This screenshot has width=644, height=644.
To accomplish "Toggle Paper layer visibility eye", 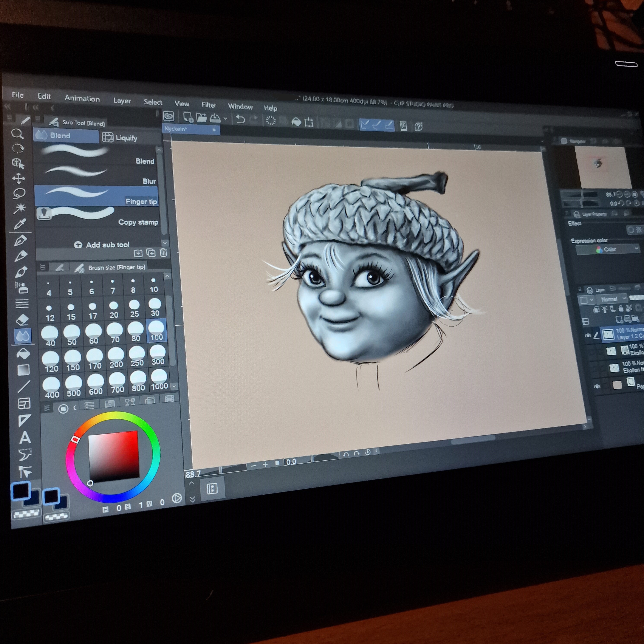I will [597, 386].
